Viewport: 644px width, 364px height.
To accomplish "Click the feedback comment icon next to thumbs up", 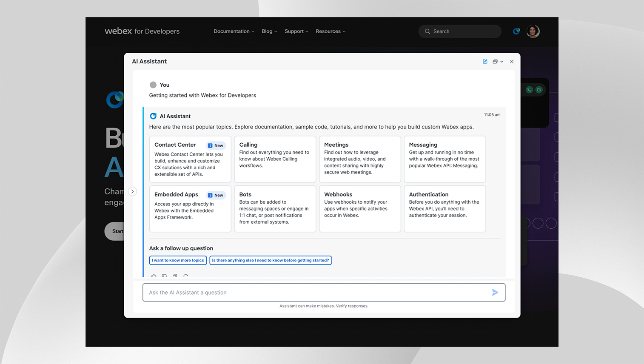I will [x=164, y=276].
